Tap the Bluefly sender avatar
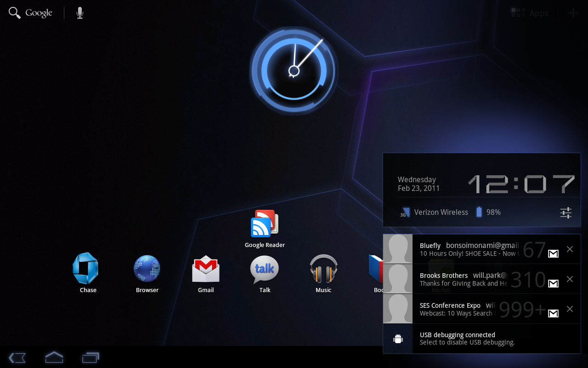The height and width of the screenshot is (368, 588). pyautogui.click(x=398, y=249)
